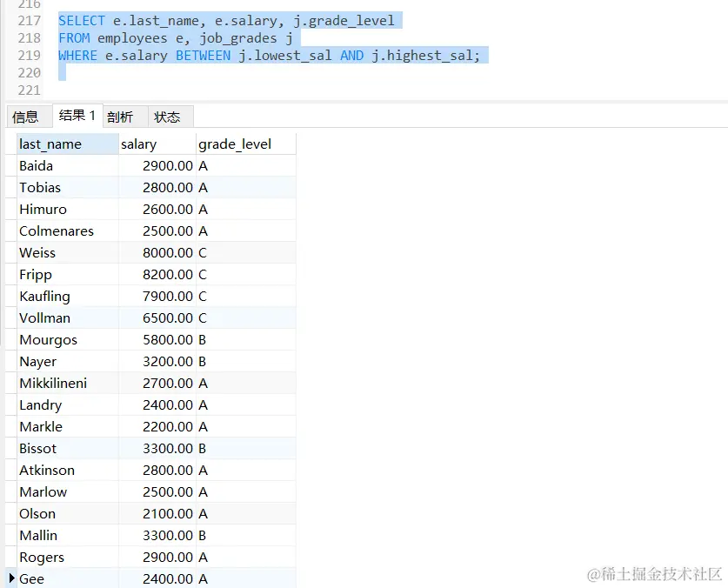Viewport: 728px width, 588px height.
Task: Click Mikkilineni salary cell 2700.00
Action: click(157, 384)
